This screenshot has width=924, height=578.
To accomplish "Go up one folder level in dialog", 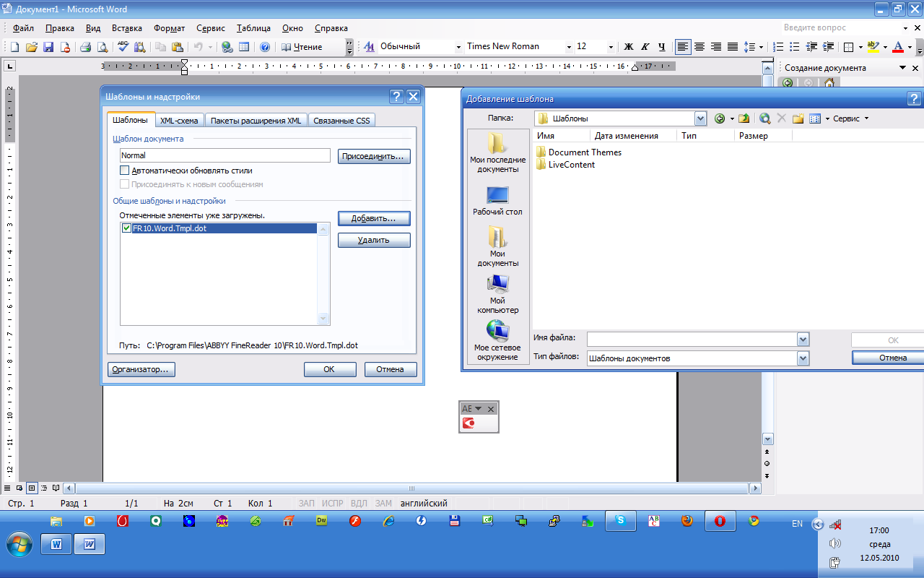I will click(x=744, y=118).
